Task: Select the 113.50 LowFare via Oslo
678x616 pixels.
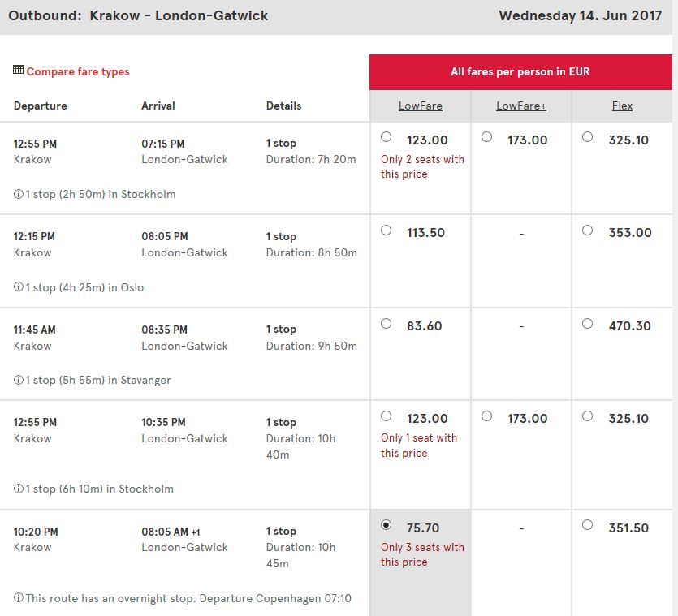Action: (x=387, y=230)
